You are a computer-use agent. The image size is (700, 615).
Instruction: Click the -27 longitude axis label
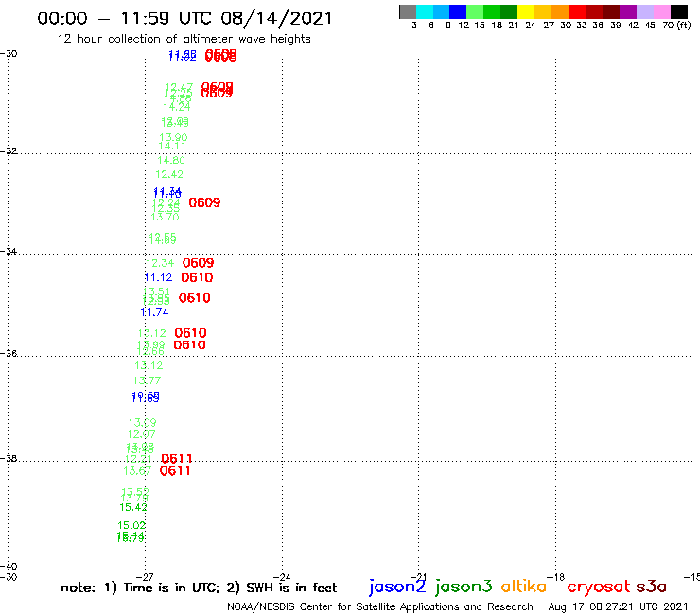click(145, 577)
